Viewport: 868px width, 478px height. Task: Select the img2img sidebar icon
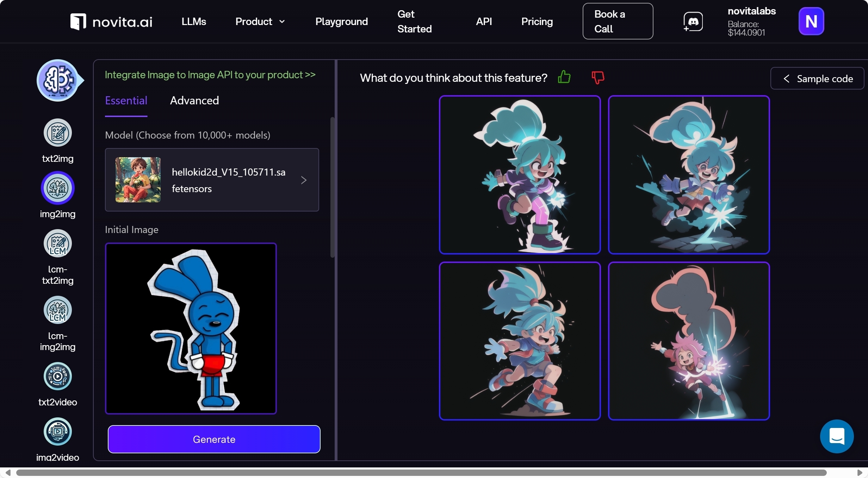pyautogui.click(x=57, y=188)
